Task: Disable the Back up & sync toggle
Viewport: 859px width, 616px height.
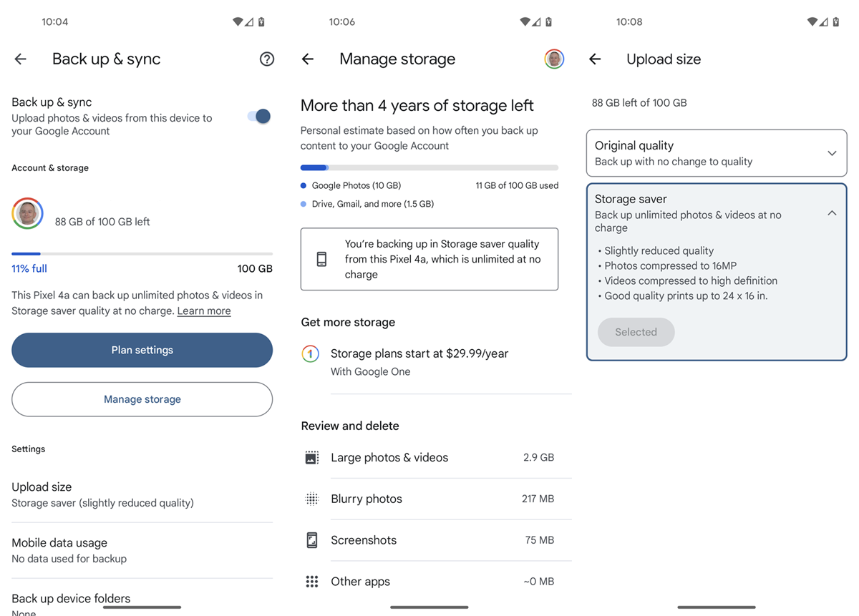Action: click(259, 116)
